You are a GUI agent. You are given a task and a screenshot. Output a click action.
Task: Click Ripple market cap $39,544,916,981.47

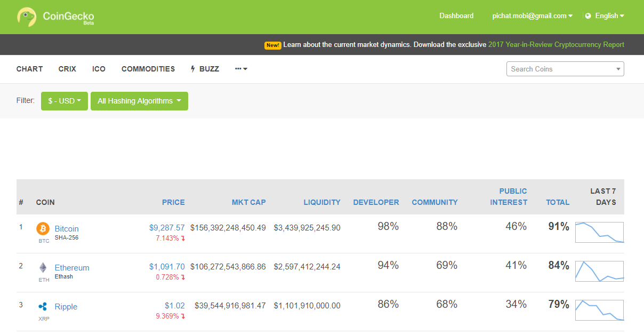(x=230, y=306)
